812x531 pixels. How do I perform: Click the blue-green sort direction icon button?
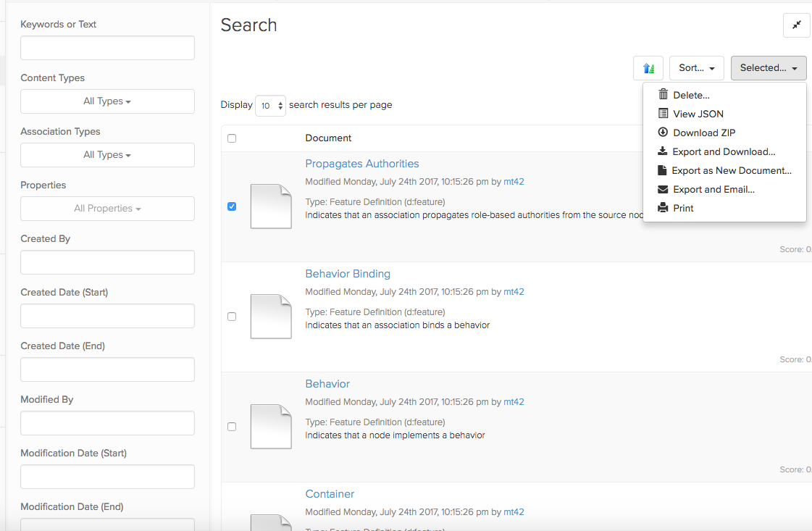click(x=648, y=68)
